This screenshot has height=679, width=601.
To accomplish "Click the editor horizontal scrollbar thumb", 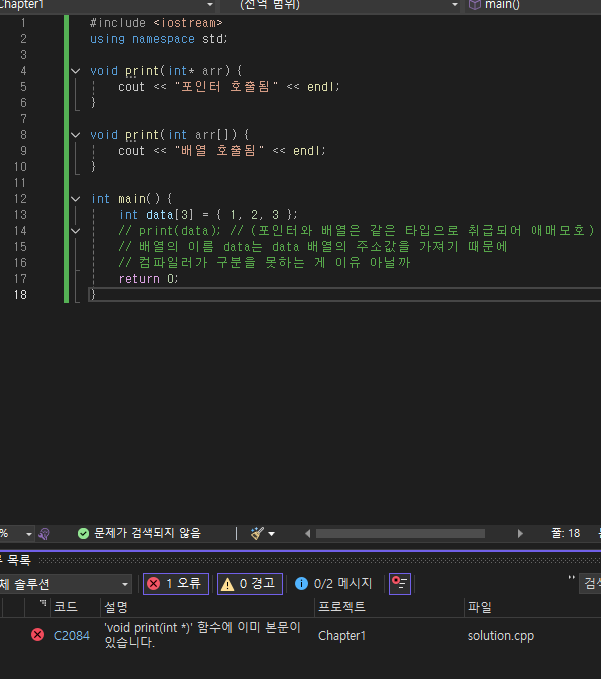I will 400,534.
